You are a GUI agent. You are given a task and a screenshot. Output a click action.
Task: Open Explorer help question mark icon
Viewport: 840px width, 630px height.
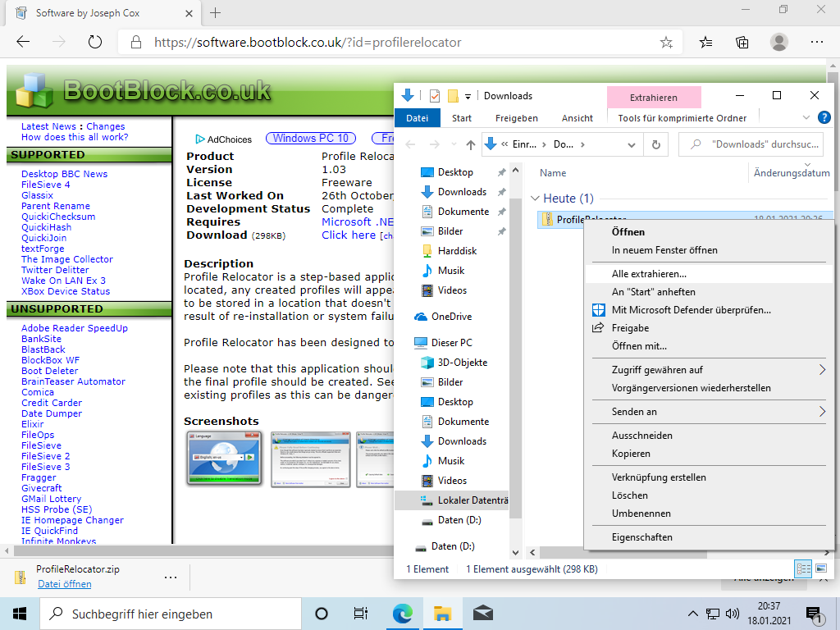coord(824,117)
